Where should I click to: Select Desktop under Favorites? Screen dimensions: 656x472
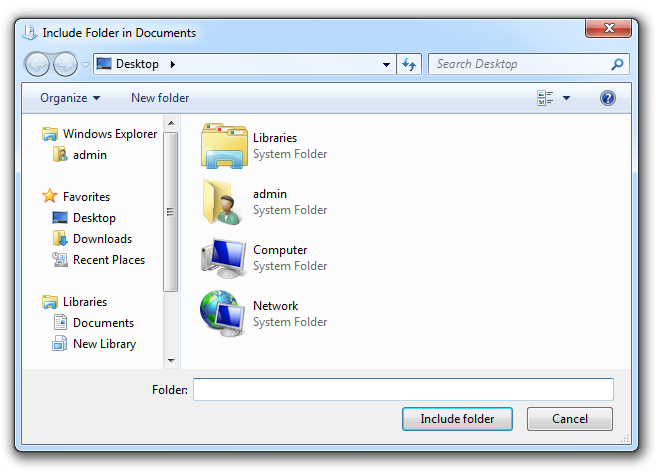(x=84, y=218)
